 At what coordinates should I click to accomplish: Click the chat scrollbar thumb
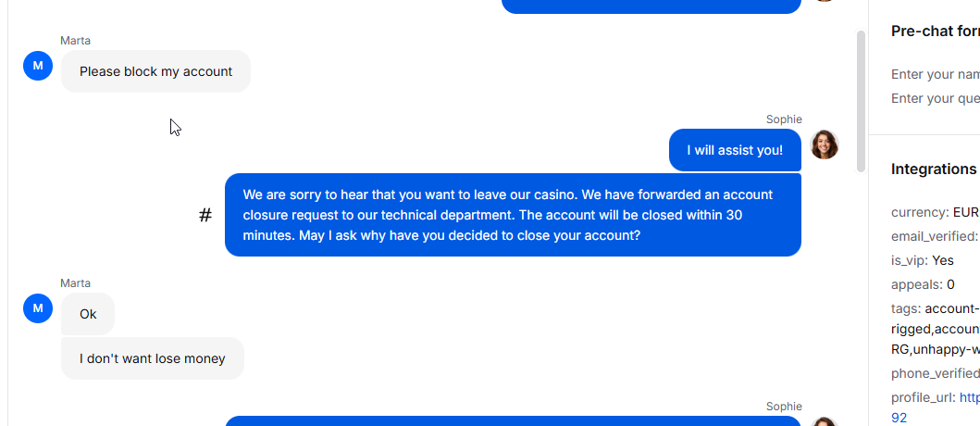861,101
